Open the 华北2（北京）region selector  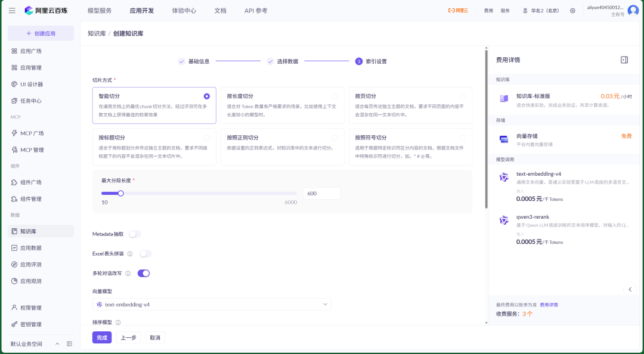click(x=545, y=10)
